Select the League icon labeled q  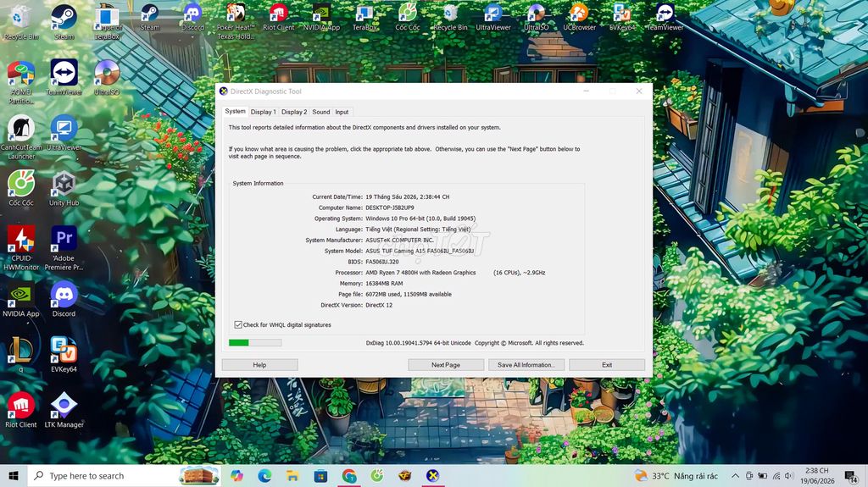[21, 354]
